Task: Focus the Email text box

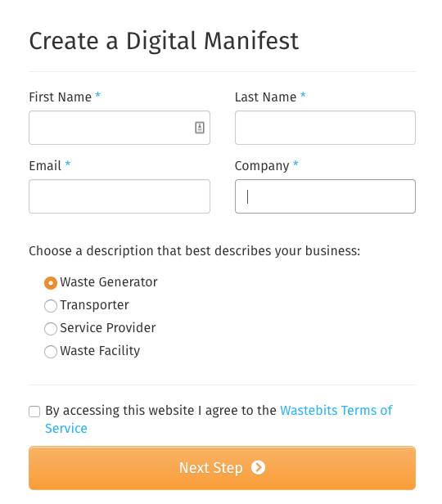Action: [120, 196]
